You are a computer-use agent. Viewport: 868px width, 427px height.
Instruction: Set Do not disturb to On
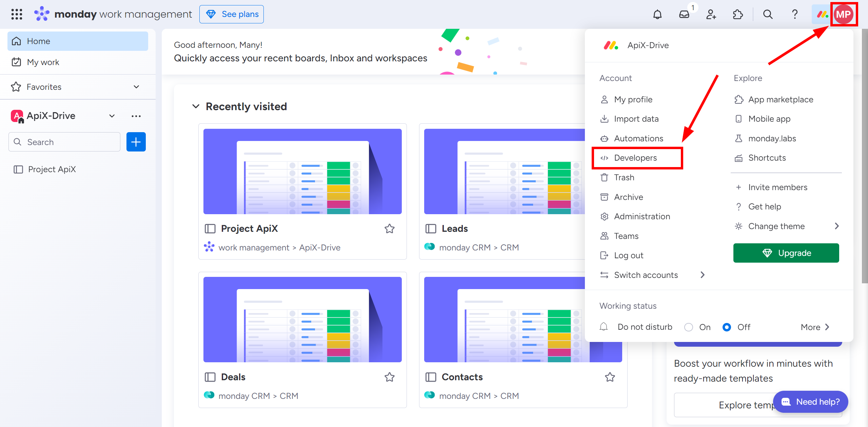(x=689, y=327)
